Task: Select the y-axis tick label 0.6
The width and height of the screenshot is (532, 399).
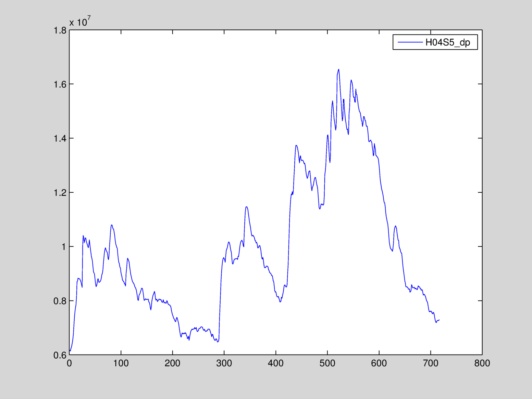Action: pos(60,355)
